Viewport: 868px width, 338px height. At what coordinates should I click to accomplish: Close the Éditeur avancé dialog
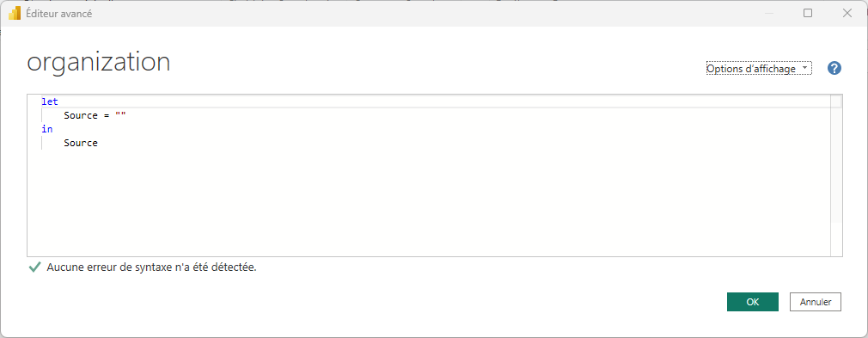click(847, 13)
